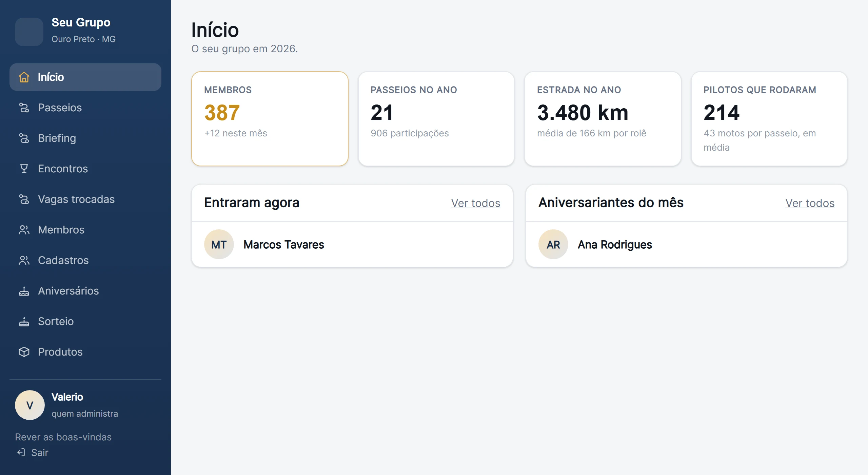The width and height of the screenshot is (868, 475).
Task: Click Rever as boas-vindas
Action: 63,437
